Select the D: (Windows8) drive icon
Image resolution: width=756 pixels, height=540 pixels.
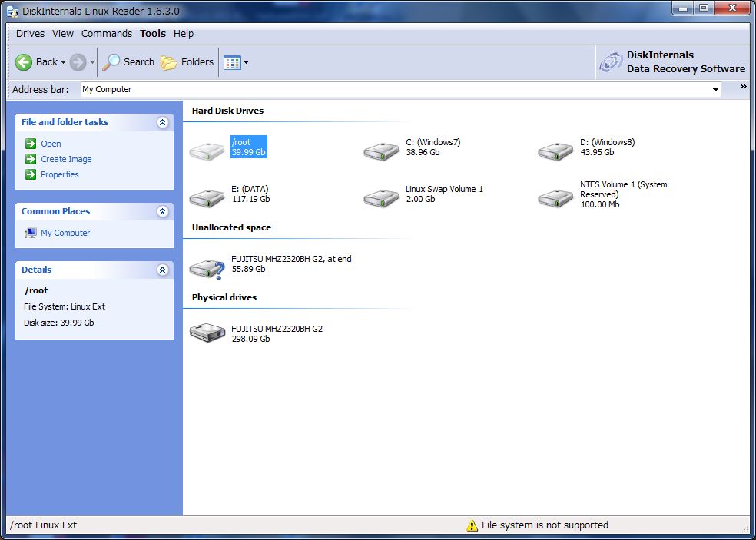(x=555, y=151)
